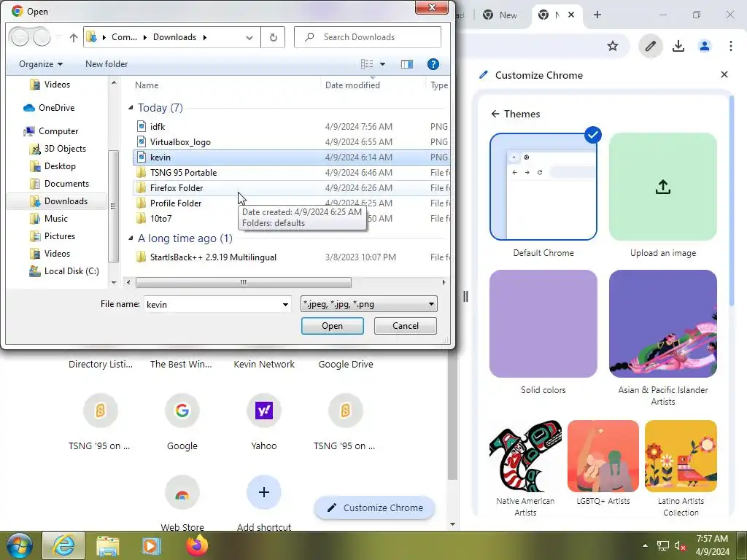
Task: Toggle the preview pane icon
Action: 406,64
